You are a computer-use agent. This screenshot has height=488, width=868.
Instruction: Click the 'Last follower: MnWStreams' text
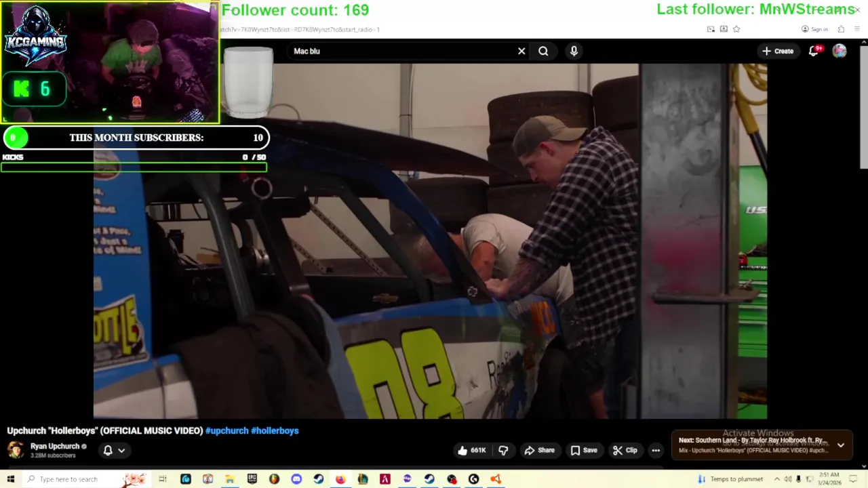pos(755,9)
